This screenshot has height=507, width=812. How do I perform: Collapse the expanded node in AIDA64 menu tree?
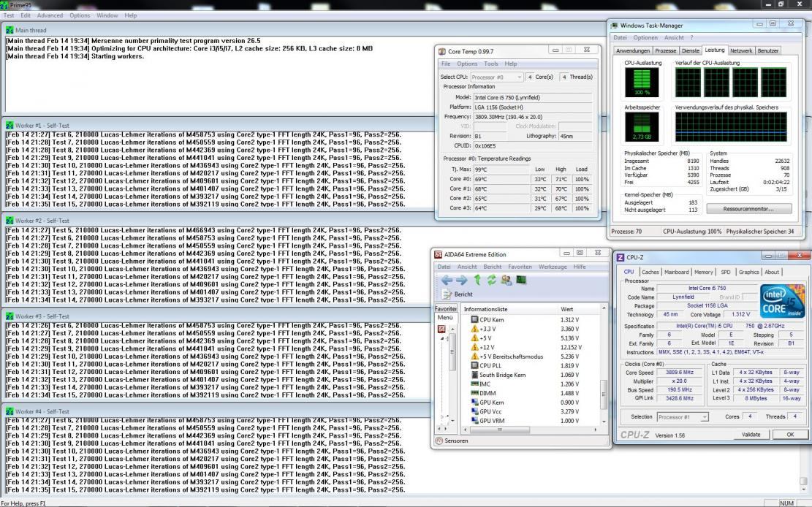click(442, 338)
